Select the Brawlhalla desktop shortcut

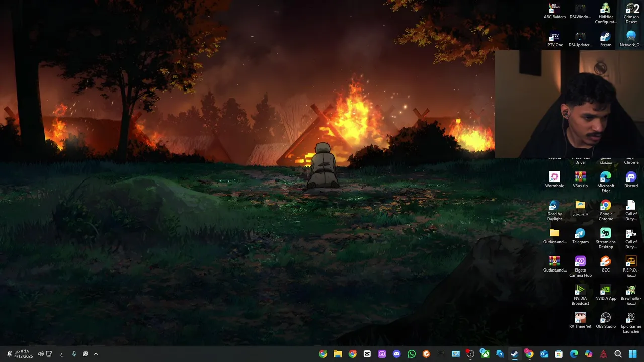[x=631, y=295]
